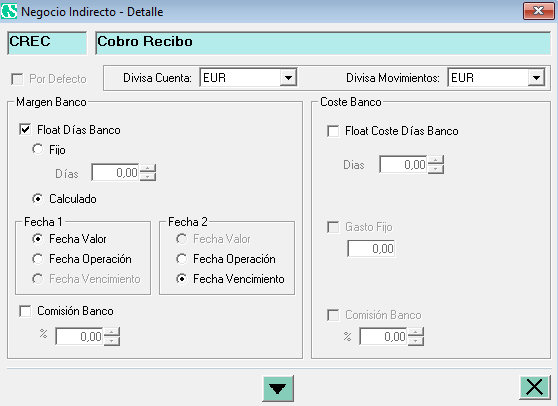The height and width of the screenshot is (406, 558).
Task: Increase Días value in Margen Banco
Action: pos(148,168)
